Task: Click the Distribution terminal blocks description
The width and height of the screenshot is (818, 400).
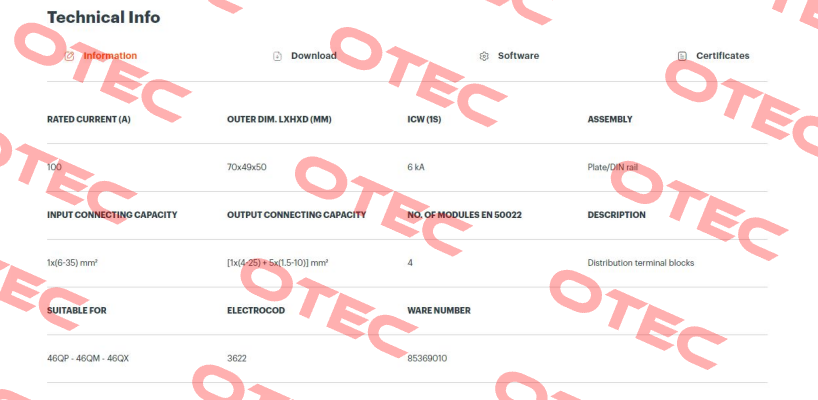Action: click(x=641, y=263)
